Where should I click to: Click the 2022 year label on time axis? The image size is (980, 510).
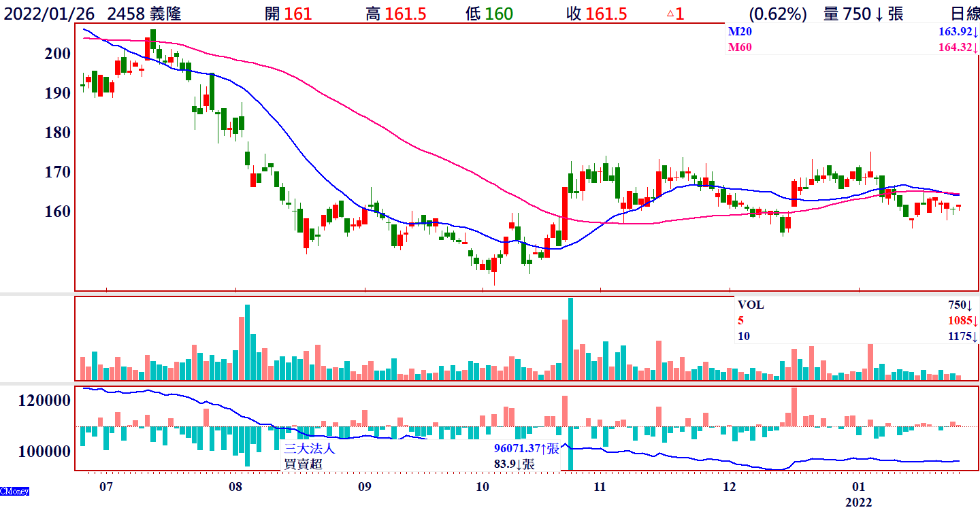tap(858, 503)
